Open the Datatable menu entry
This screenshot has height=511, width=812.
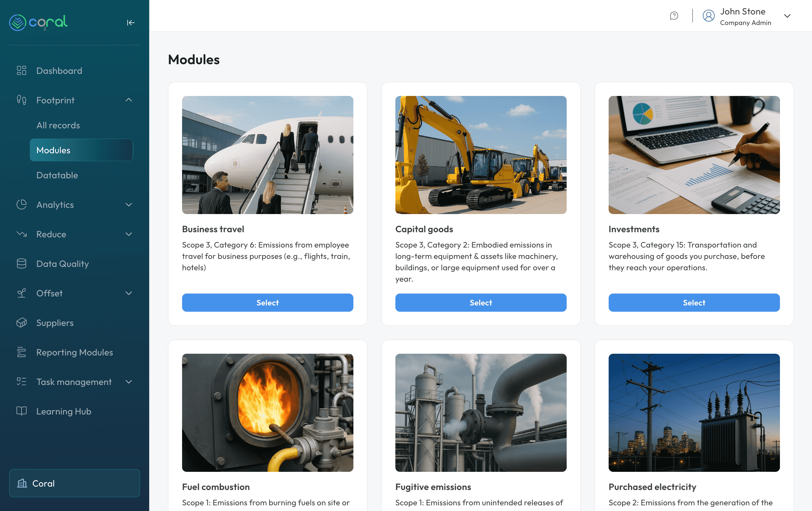57,175
